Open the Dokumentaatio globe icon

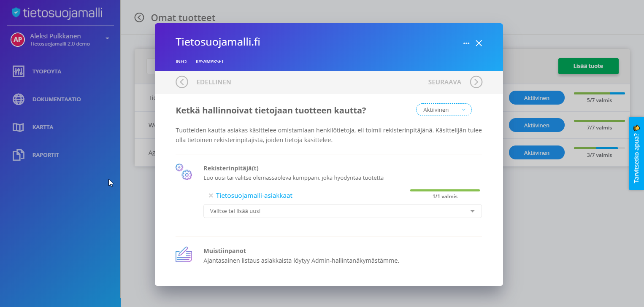[x=18, y=99]
